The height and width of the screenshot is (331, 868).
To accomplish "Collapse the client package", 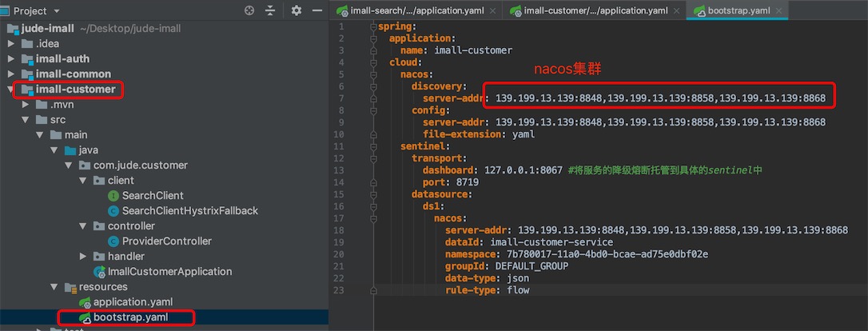I will tap(83, 181).
